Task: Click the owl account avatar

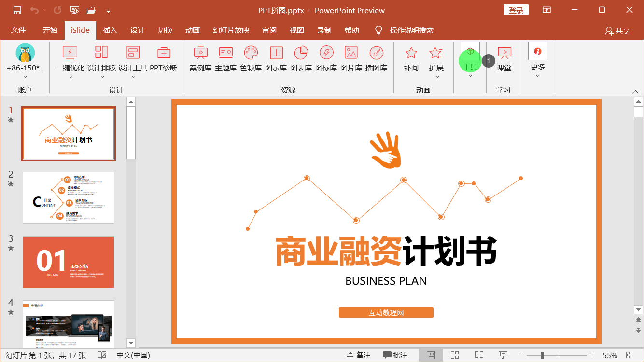Action: (25, 53)
